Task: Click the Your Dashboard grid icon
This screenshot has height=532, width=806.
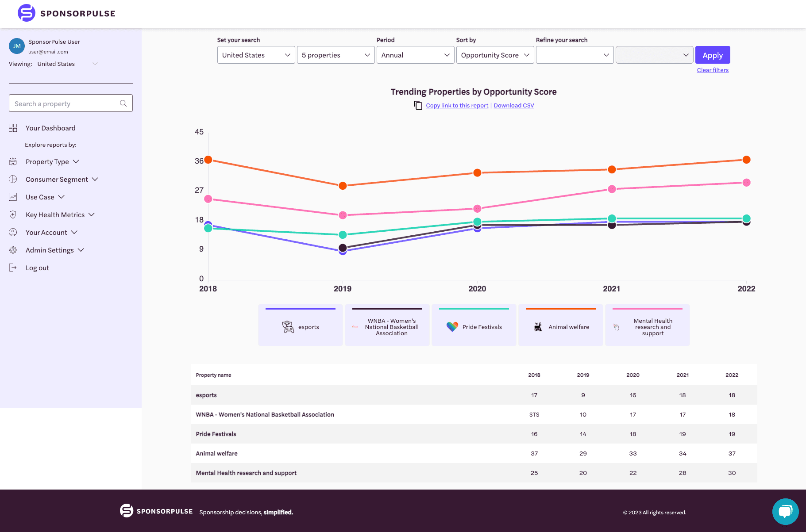Action: [13, 128]
